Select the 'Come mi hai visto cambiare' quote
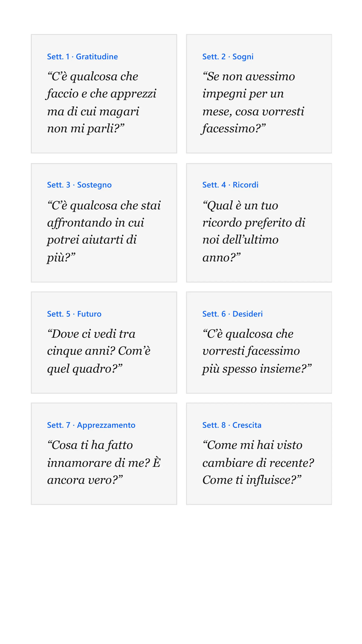Image resolution: width=362 pixels, height=644 pixels. point(258,462)
